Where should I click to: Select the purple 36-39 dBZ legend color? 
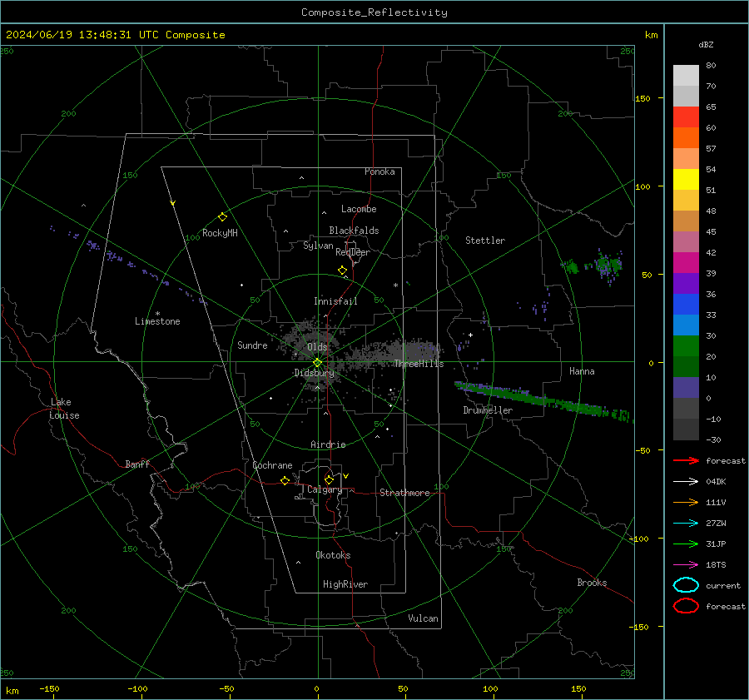pyautogui.click(x=686, y=283)
